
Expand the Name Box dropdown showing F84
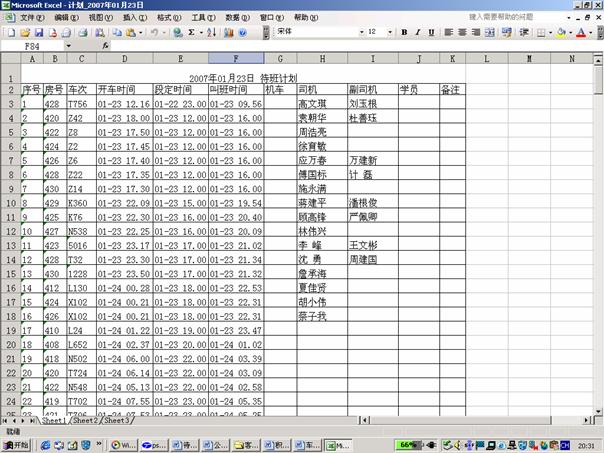click(68, 46)
